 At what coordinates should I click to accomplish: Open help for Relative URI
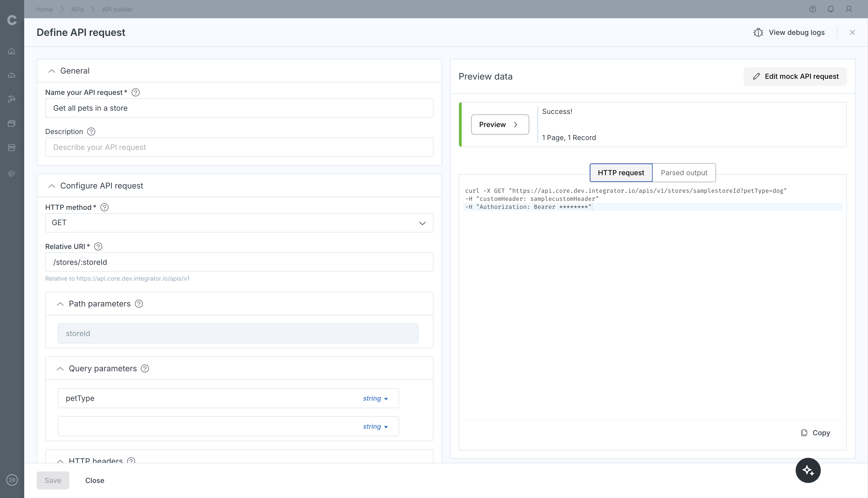[98, 246]
